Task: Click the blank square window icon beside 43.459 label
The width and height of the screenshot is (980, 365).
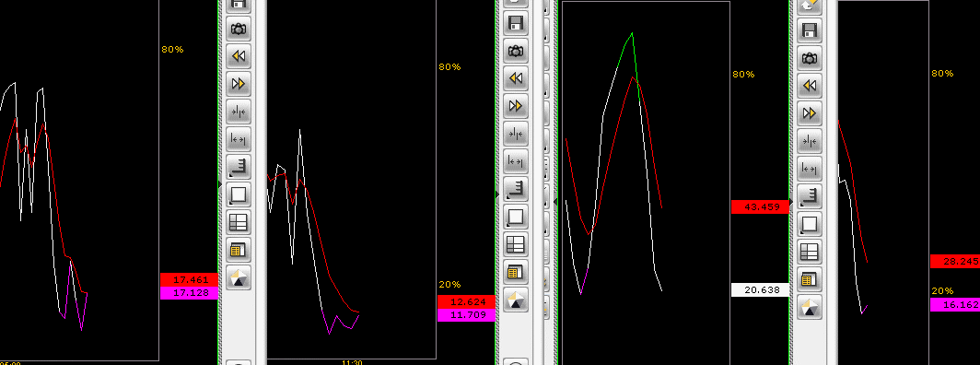Action: click(809, 223)
